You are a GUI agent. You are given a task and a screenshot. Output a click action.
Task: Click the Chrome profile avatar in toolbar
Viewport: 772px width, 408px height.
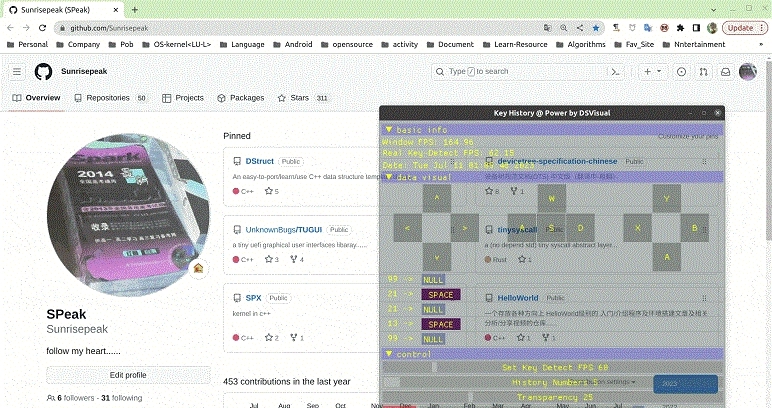(712, 28)
